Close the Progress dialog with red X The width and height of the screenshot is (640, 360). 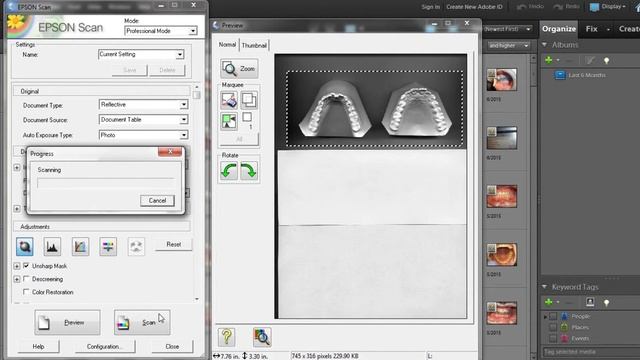pos(170,151)
